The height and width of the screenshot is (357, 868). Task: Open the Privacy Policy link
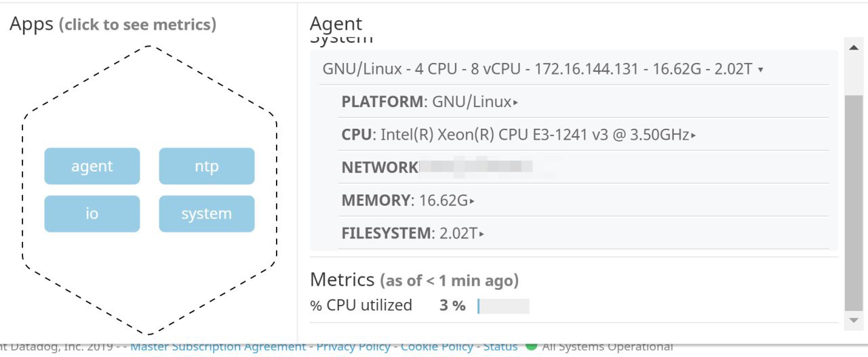(x=353, y=347)
